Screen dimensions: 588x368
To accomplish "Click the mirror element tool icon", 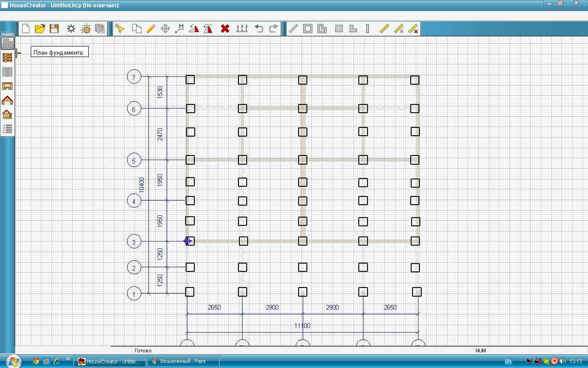I will [208, 29].
